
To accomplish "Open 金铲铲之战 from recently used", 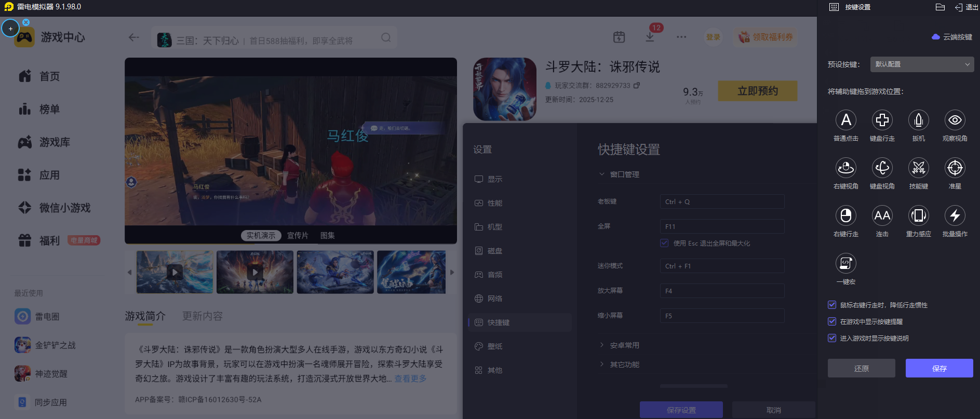I will pyautogui.click(x=45, y=345).
